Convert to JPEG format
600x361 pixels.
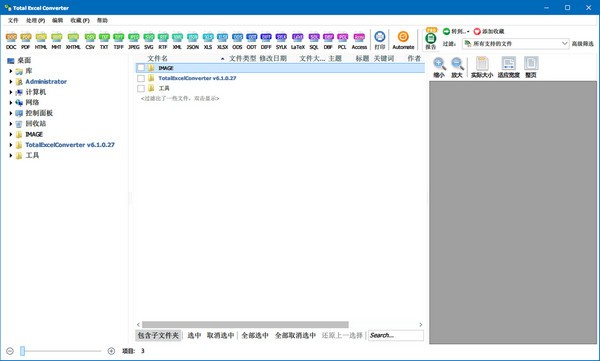click(x=134, y=41)
